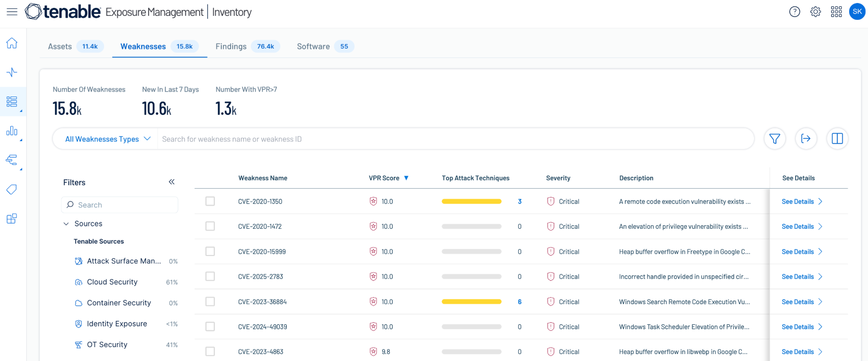This screenshot has width=868, height=361.
Task: Open the apps grid launcher icon
Action: (836, 12)
